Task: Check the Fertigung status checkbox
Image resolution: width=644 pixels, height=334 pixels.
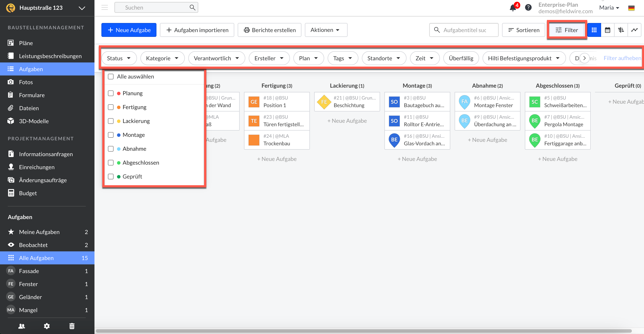Action: point(111,107)
